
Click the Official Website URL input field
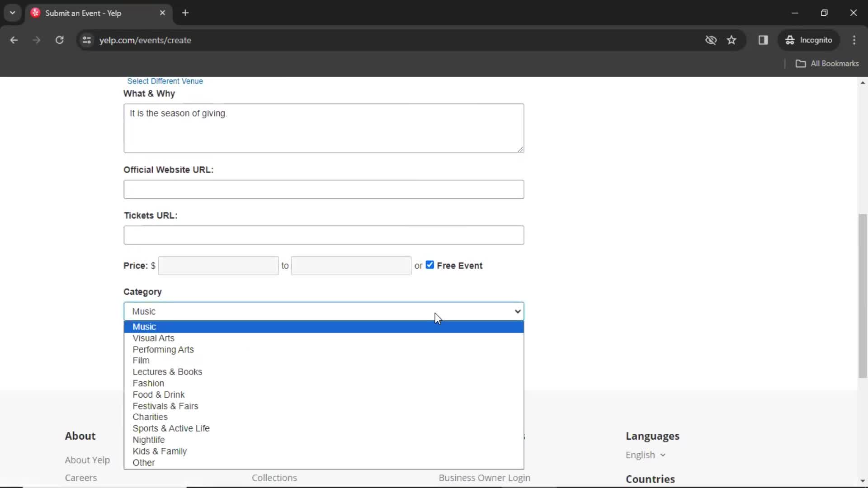click(324, 189)
